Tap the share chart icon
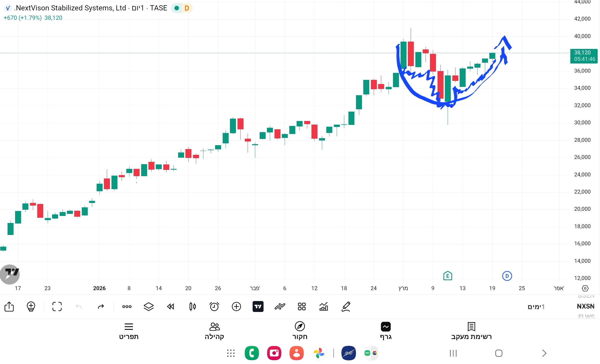 9,306
